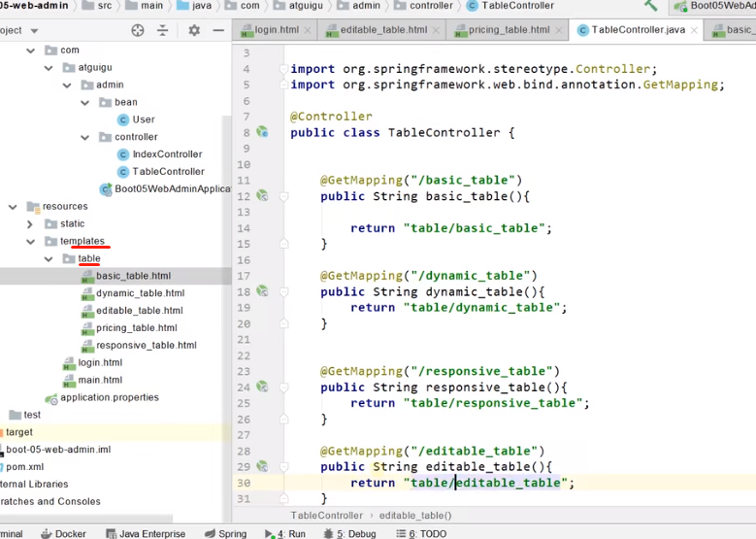756x539 pixels.
Task: Switch to editable_table.html tab
Action: (x=383, y=30)
